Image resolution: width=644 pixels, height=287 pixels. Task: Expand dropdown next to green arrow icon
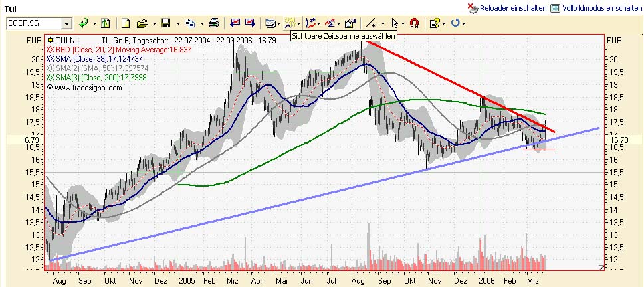95,23
